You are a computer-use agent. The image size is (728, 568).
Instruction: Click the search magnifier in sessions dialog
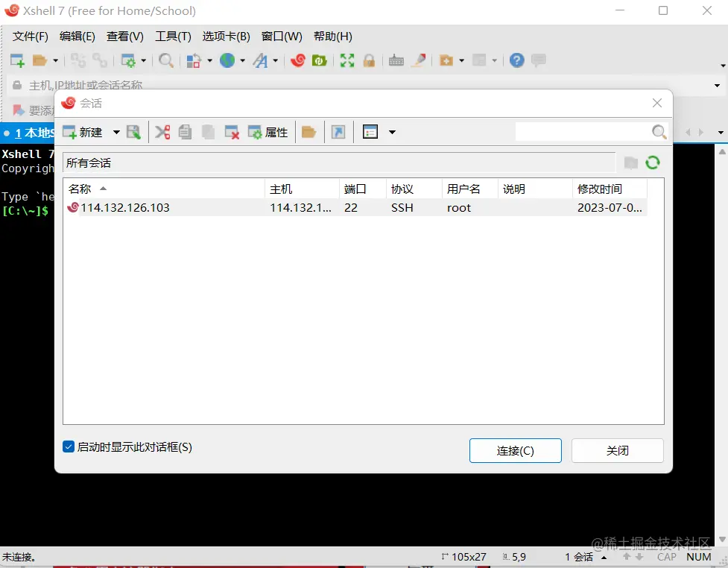click(x=659, y=132)
